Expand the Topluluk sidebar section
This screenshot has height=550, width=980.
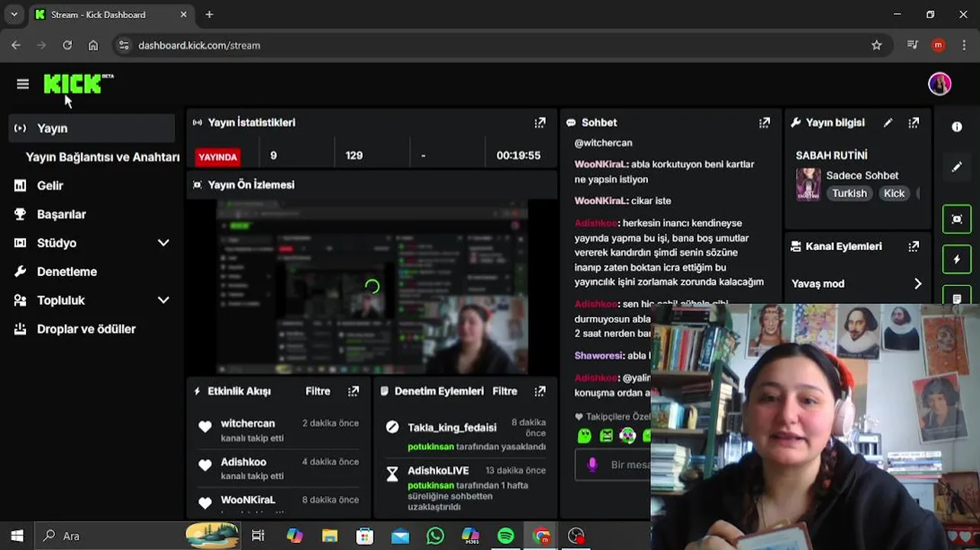163,300
